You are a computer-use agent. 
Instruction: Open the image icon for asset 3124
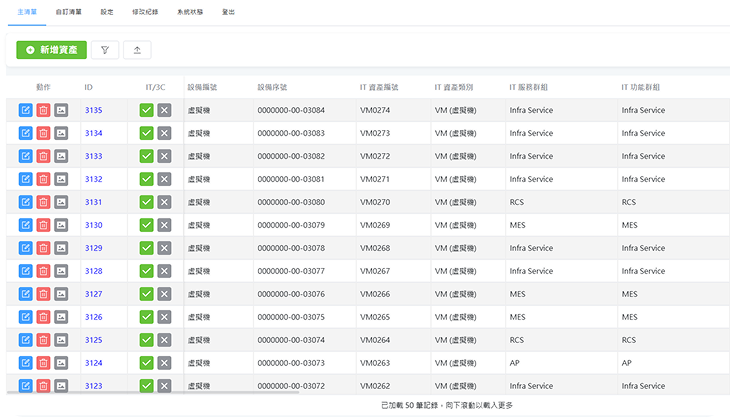tap(61, 363)
